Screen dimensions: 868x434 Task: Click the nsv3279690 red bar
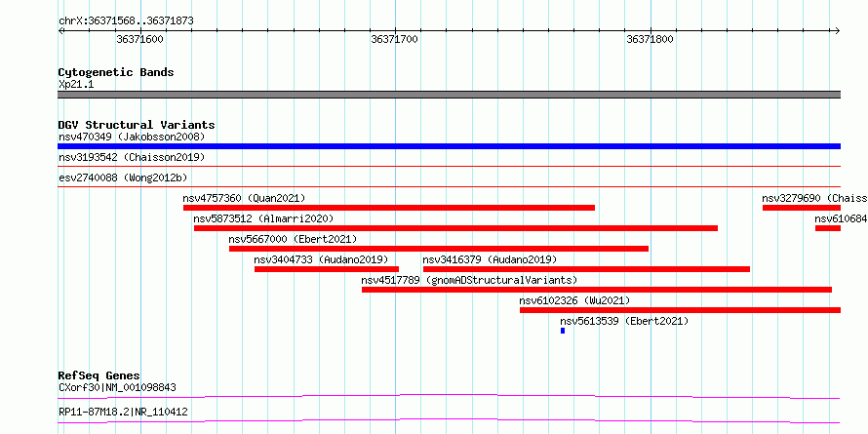pos(802,208)
